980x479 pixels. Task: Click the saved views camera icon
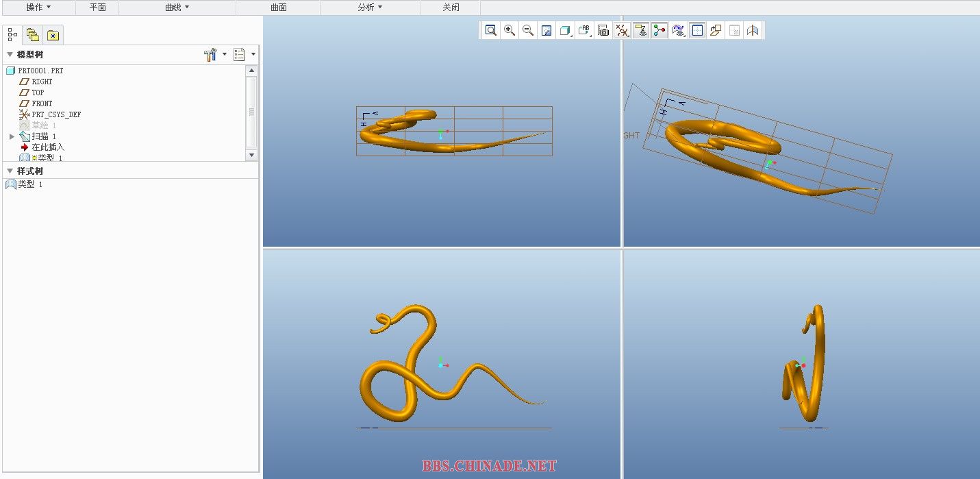603,30
